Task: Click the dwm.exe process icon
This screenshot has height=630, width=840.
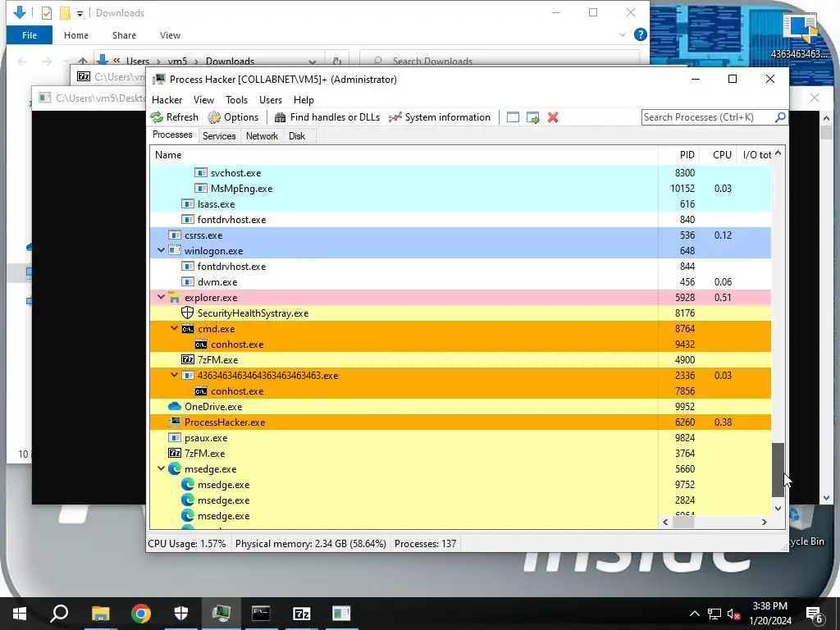Action: click(x=188, y=282)
